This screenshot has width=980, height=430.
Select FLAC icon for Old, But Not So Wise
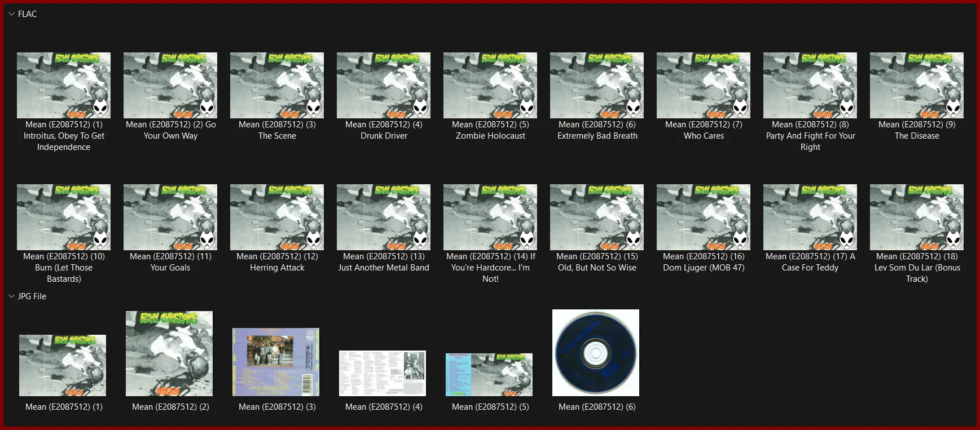click(597, 217)
